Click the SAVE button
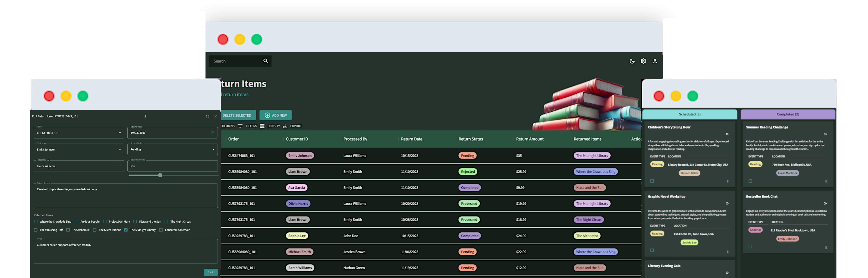This screenshot has width=868, height=278. click(x=210, y=272)
